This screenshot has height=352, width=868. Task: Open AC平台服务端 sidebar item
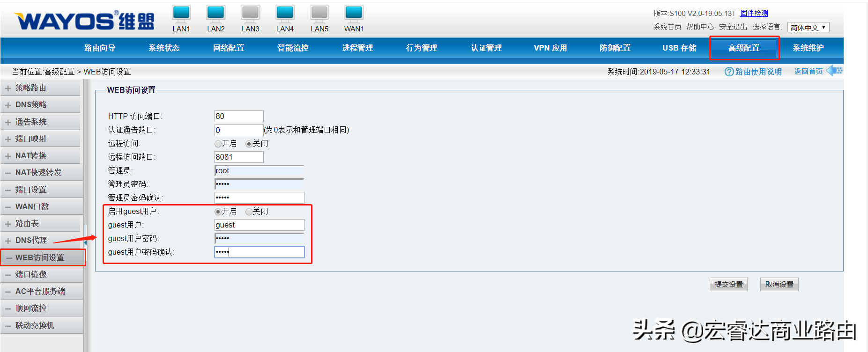point(42,292)
